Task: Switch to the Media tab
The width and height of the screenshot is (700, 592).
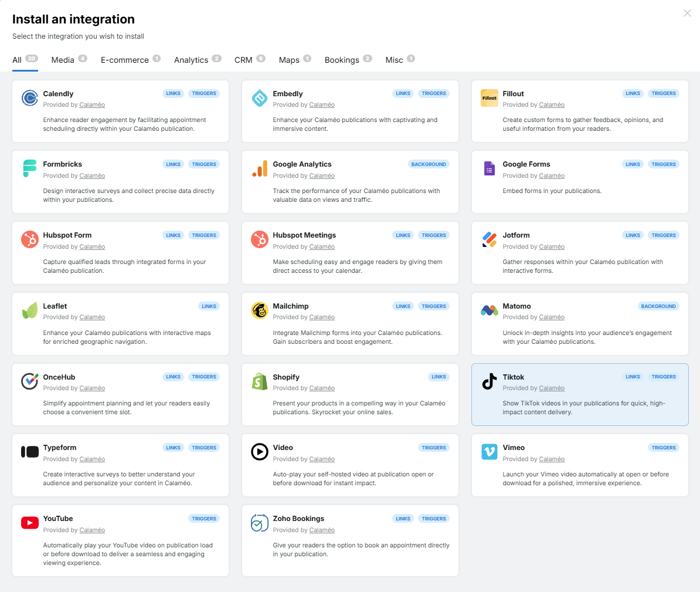Action: [x=63, y=60]
